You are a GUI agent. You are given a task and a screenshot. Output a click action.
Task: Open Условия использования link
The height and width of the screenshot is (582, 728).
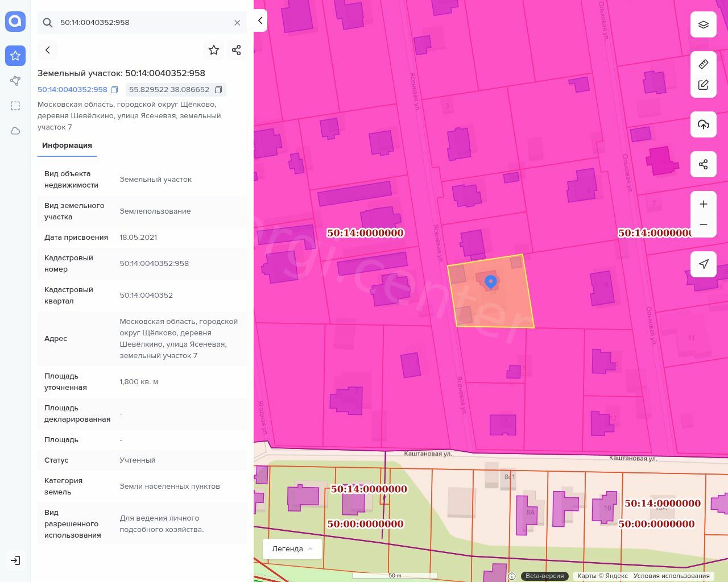pos(671,576)
